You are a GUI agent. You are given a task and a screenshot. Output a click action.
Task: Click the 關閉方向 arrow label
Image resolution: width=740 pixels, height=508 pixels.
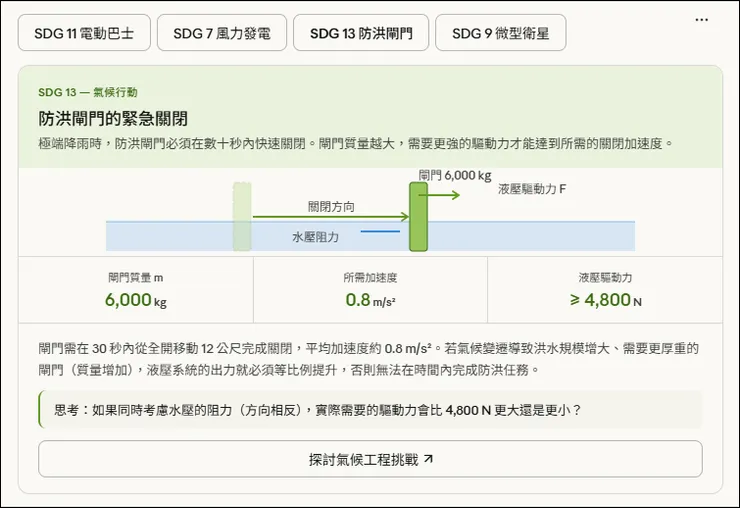click(x=331, y=207)
